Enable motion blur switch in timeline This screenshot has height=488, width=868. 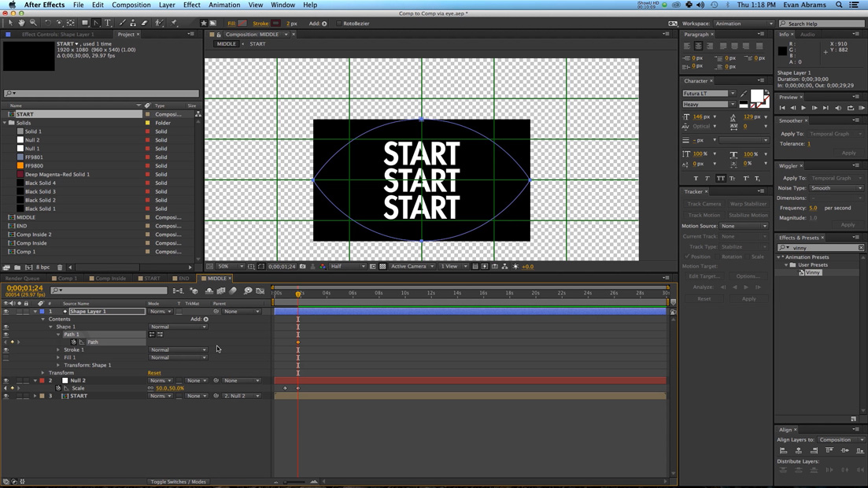pos(233,290)
